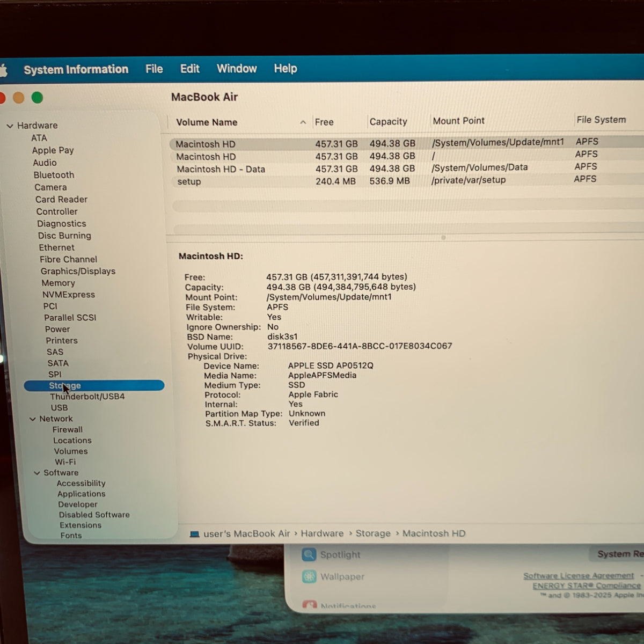Select Ethernet in the sidebar

pos(56,247)
